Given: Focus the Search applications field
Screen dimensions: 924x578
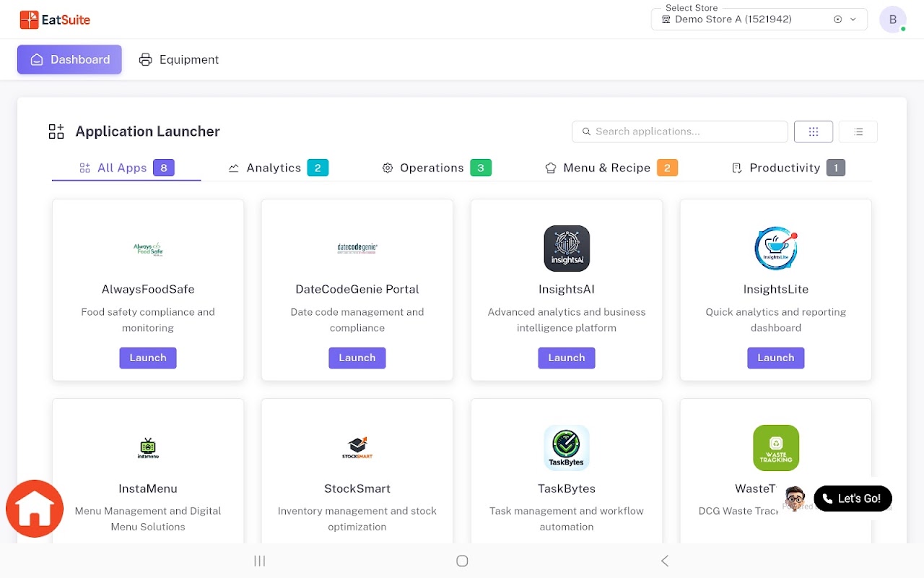Looking at the screenshot, I should click(x=680, y=131).
